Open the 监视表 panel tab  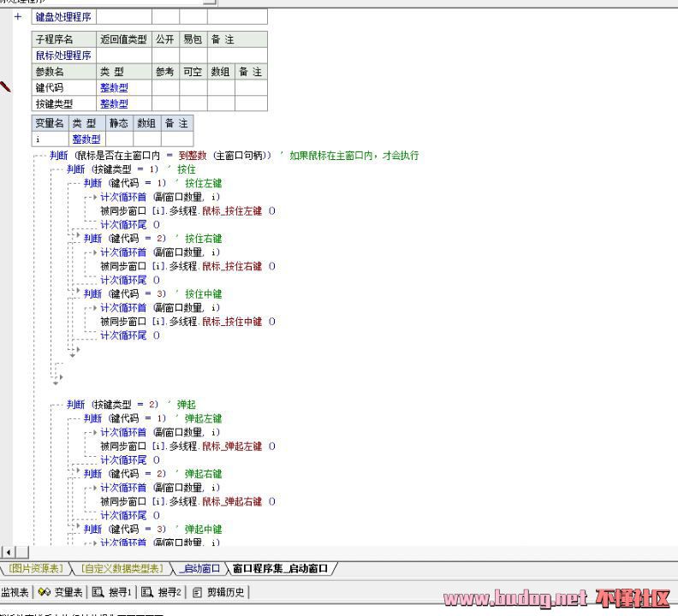pos(15,592)
